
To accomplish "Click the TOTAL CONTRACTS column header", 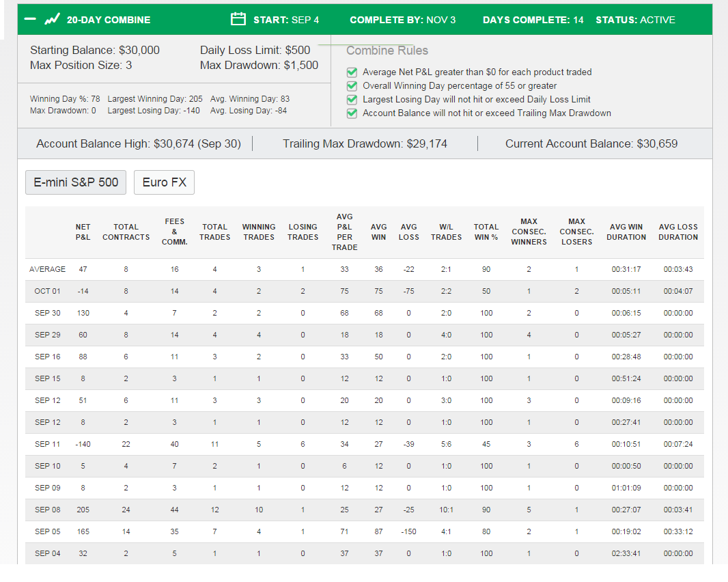I will [126, 232].
